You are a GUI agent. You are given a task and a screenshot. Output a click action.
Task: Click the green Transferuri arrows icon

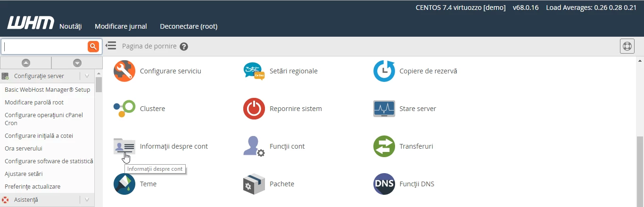pos(384,146)
